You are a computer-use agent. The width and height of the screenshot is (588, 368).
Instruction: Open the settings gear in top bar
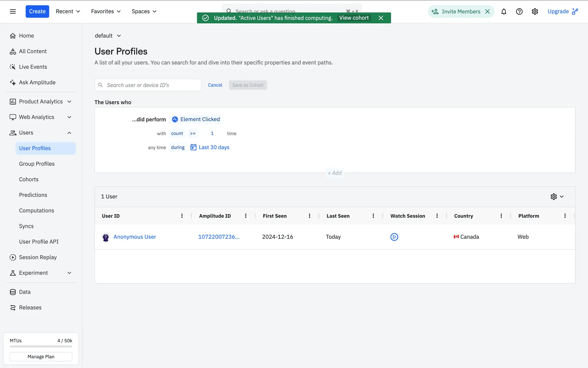535,11
